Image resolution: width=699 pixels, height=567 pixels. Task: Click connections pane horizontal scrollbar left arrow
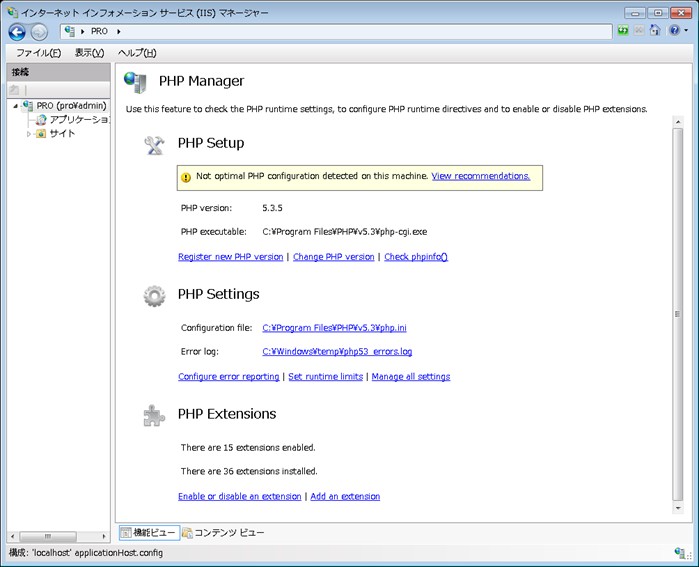(12, 536)
